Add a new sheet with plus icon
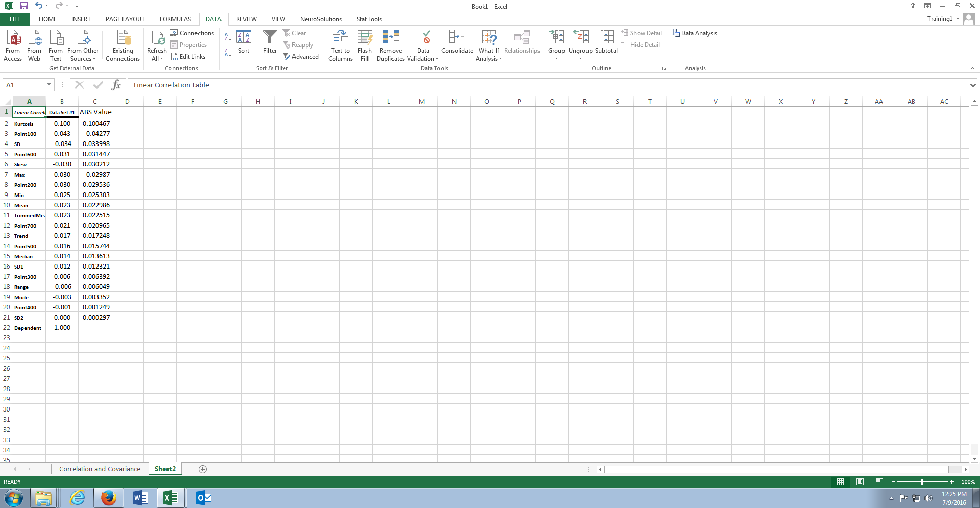This screenshot has height=508, width=980. [203, 469]
